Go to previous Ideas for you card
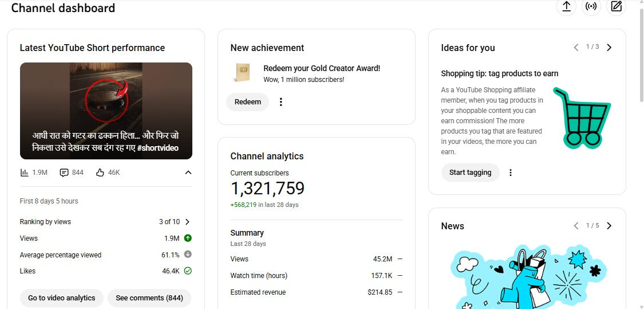Screen dimensions: 644x309 pos(576,48)
